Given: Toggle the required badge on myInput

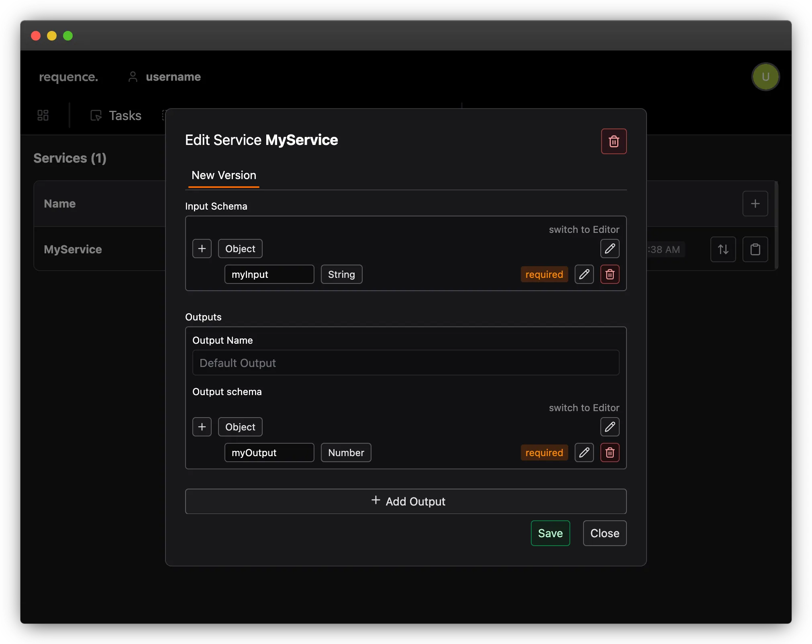Looking at the screenshot, I should tap(544, 274).
